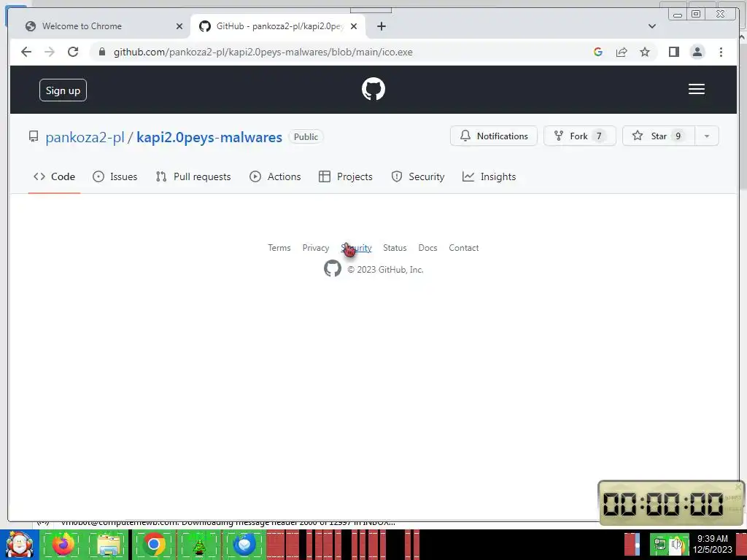This screenshot has width=747, height=560.
Task: Open the Chrome three-dot menu
Action: [x=721, y=52]
